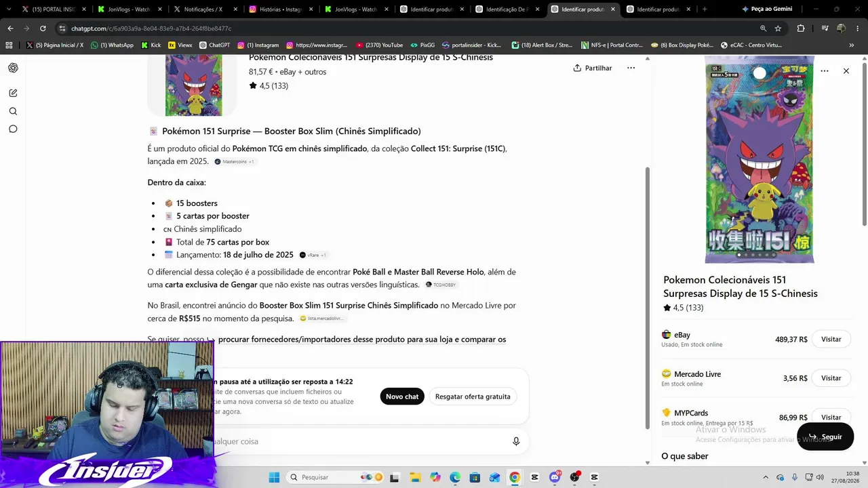Open Copilot from the taskbar
Viewport: 868px width, 488px height.
[x=435, y=477]
